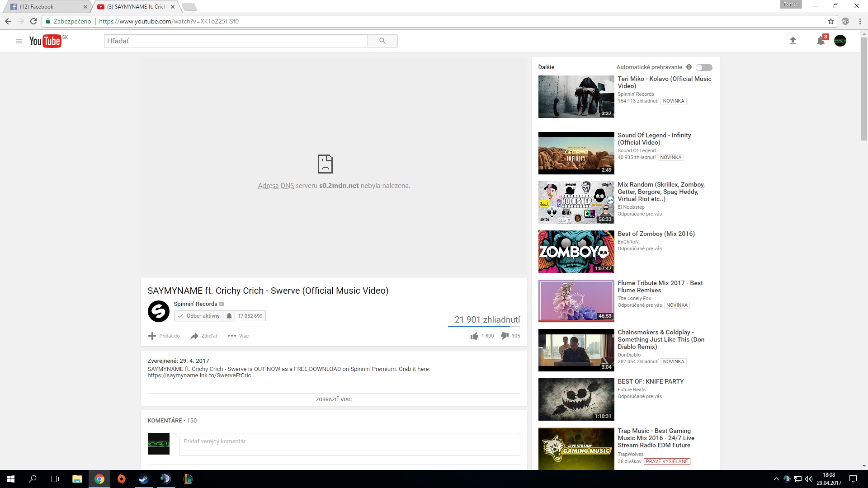The width and height of the screenshot is (868, 488).
Task: Open Teri Miko - Kolavo video title
Action: (x=664, y=82)
